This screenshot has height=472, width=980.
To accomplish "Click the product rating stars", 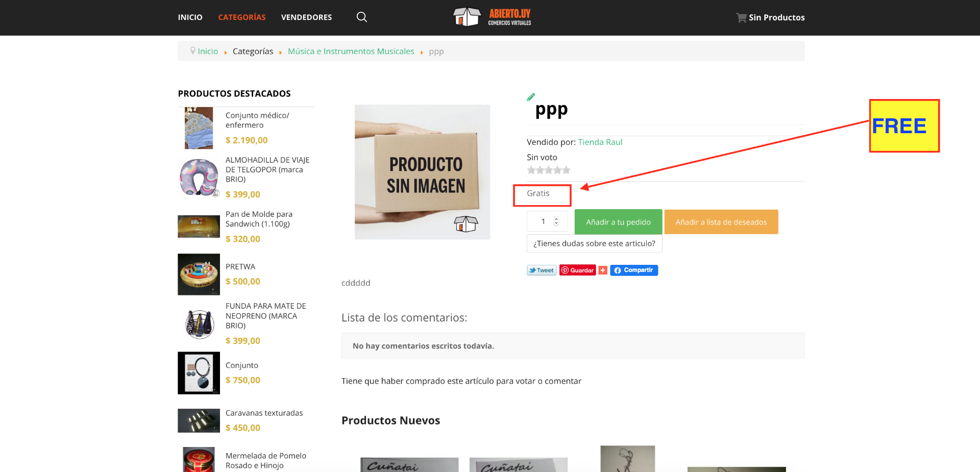I will pos(548,170).
